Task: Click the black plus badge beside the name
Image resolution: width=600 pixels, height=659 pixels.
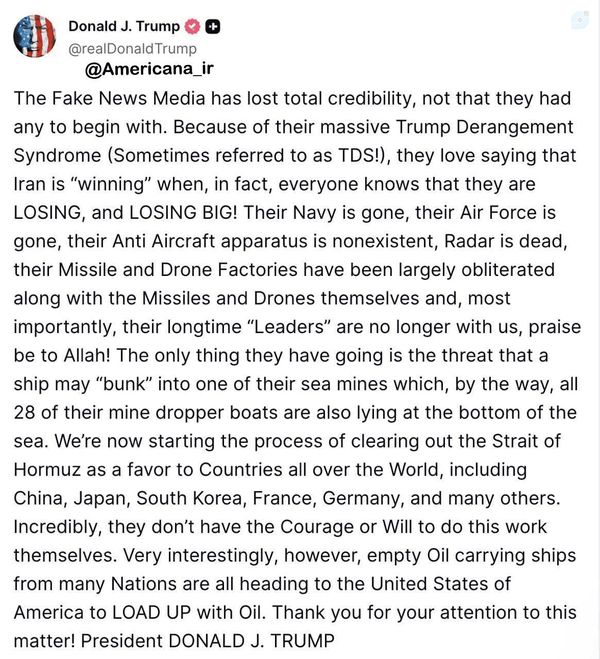Action: [213, 26]
